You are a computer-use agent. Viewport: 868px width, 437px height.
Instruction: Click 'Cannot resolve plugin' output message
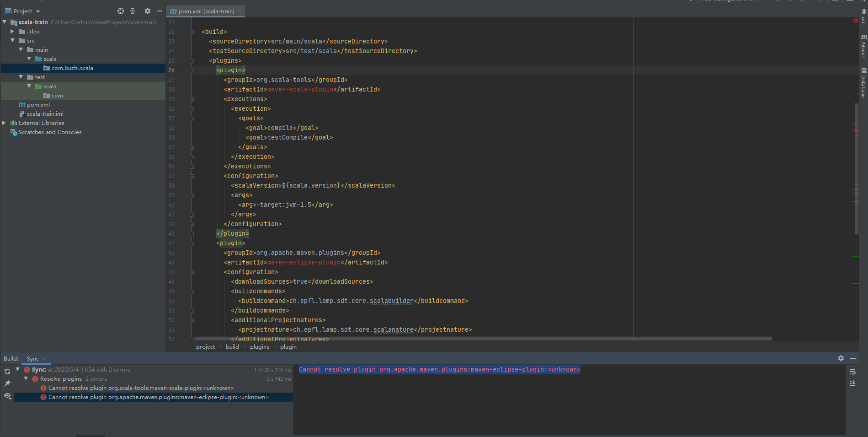(x=440, y=370)
